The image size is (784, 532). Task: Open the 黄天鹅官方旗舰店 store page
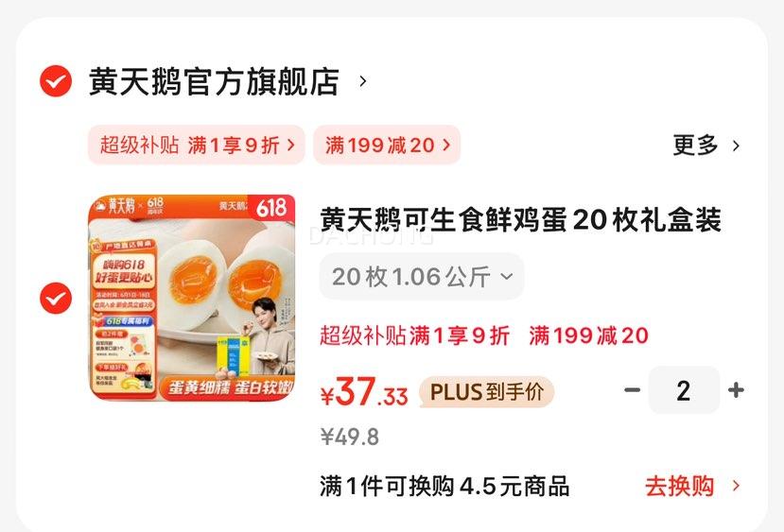214,81
